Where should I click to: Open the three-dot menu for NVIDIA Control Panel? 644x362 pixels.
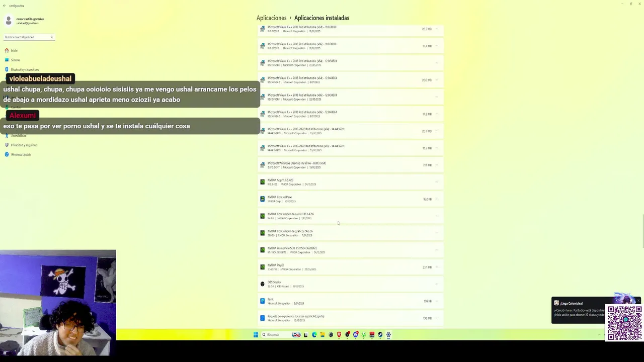[437, 199]
